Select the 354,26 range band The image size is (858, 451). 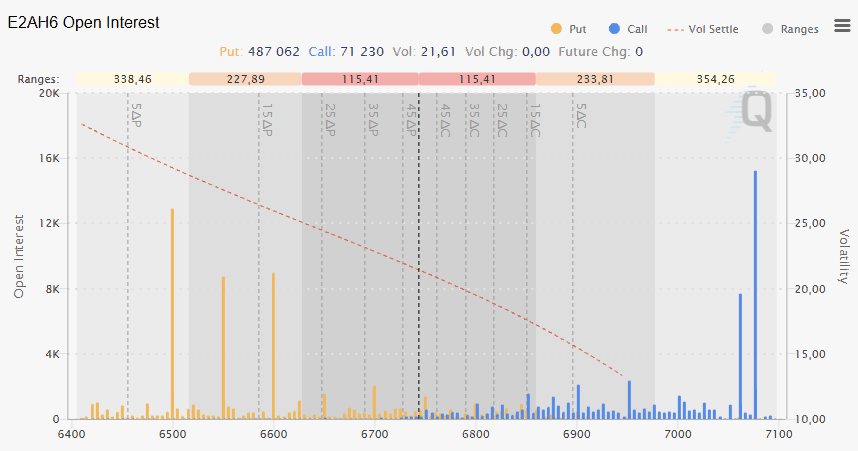tap(715, 78)
